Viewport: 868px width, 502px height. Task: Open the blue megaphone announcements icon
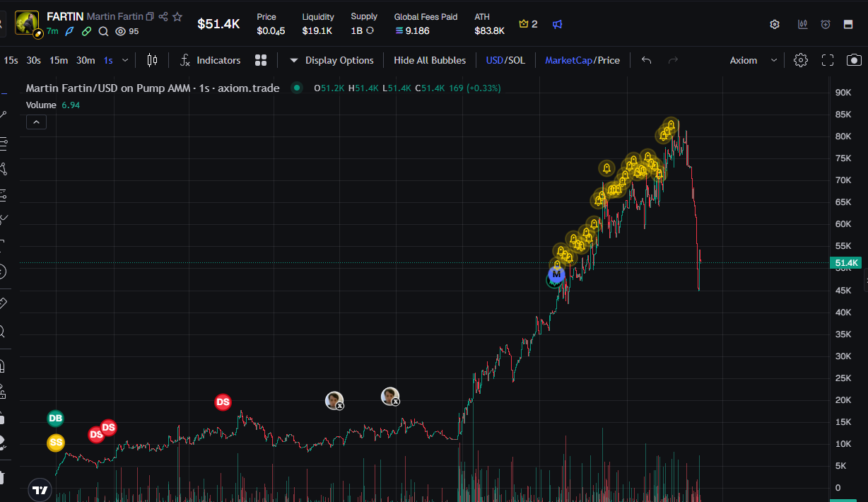coord(558,24)
